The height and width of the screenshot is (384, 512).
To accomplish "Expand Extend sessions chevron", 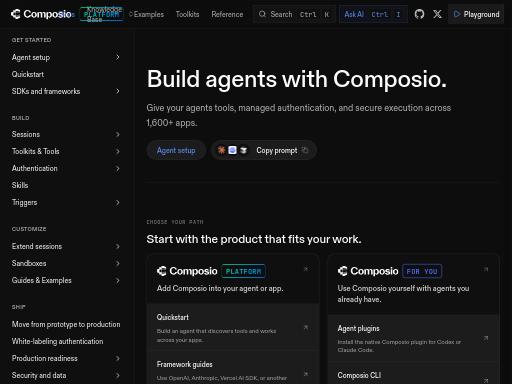I will click(117, 246).
